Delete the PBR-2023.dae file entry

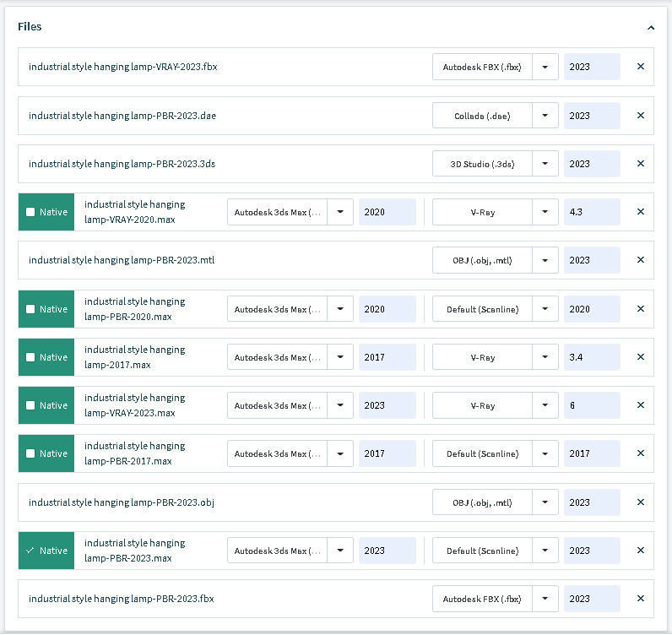(640, 116)
